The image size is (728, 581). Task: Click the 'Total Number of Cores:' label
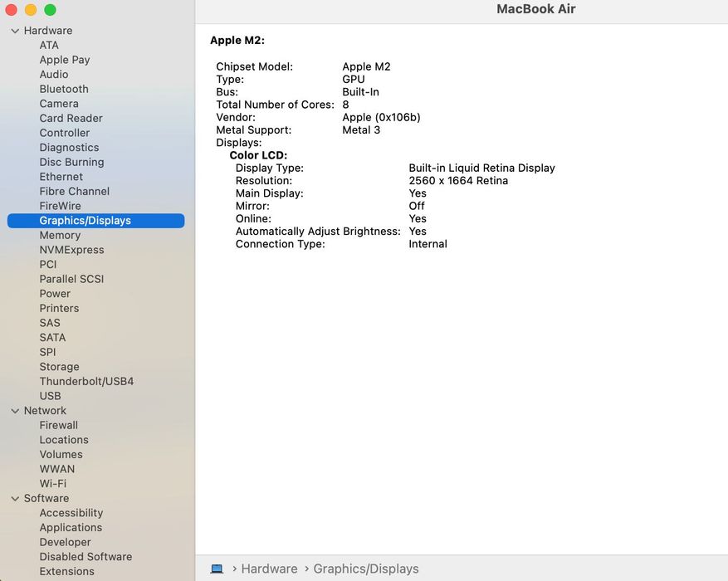point(275,105)
